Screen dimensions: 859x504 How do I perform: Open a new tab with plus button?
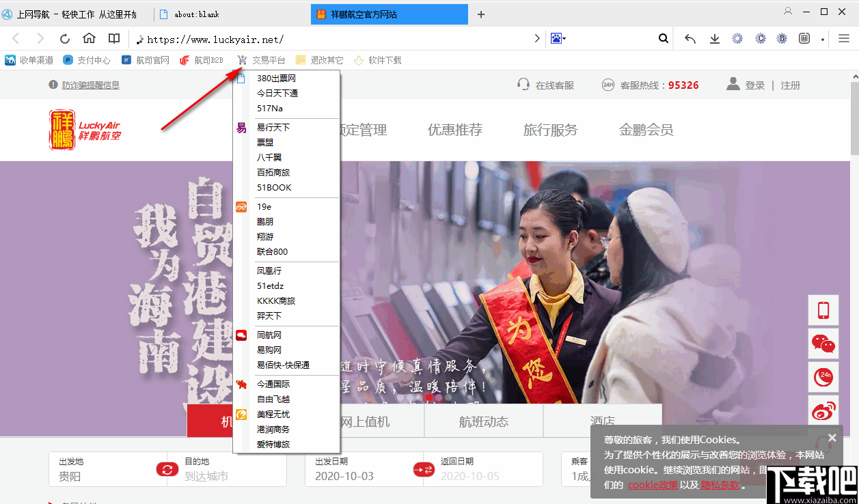coord(481,14)
